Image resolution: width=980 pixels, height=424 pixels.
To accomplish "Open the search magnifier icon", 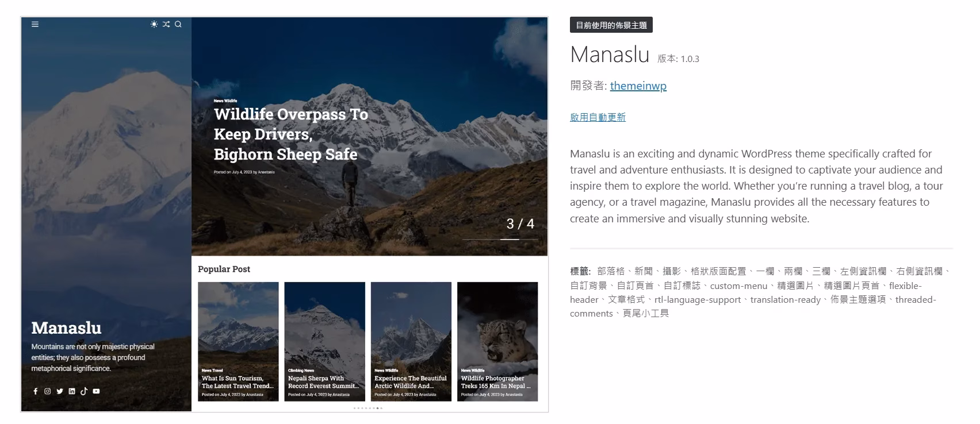I will 178,24.
